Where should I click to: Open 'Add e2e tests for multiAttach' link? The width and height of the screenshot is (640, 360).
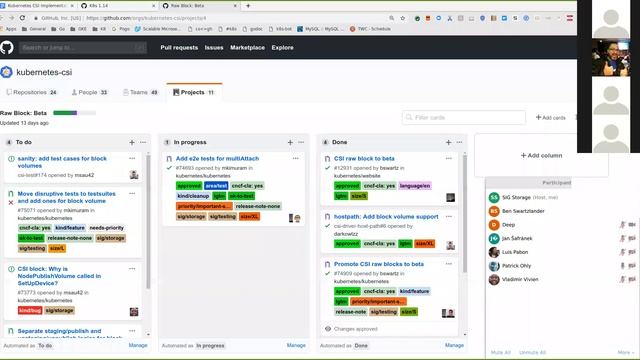click(217, 158)
